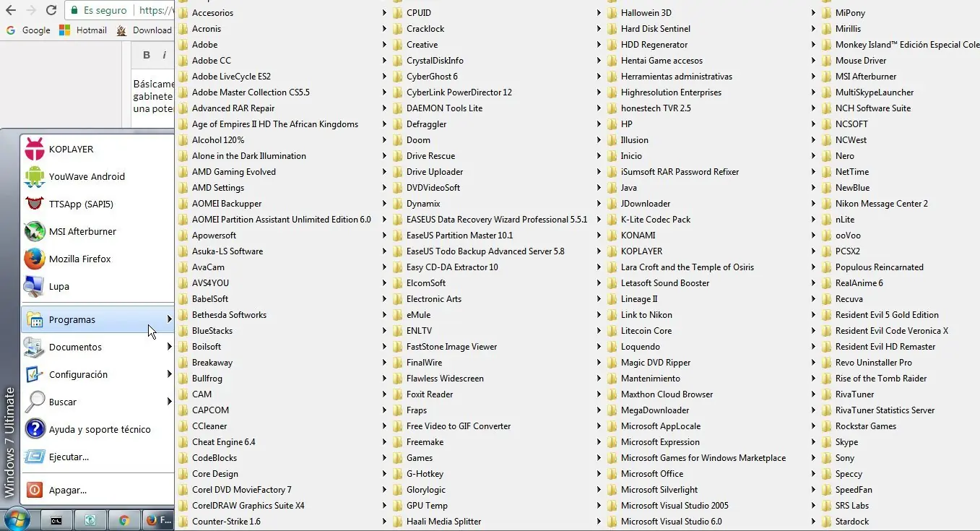The image size is (980, 531).
Task: Click the Windows Start orb
Action: pyautogui.click(x=17, y=519)
